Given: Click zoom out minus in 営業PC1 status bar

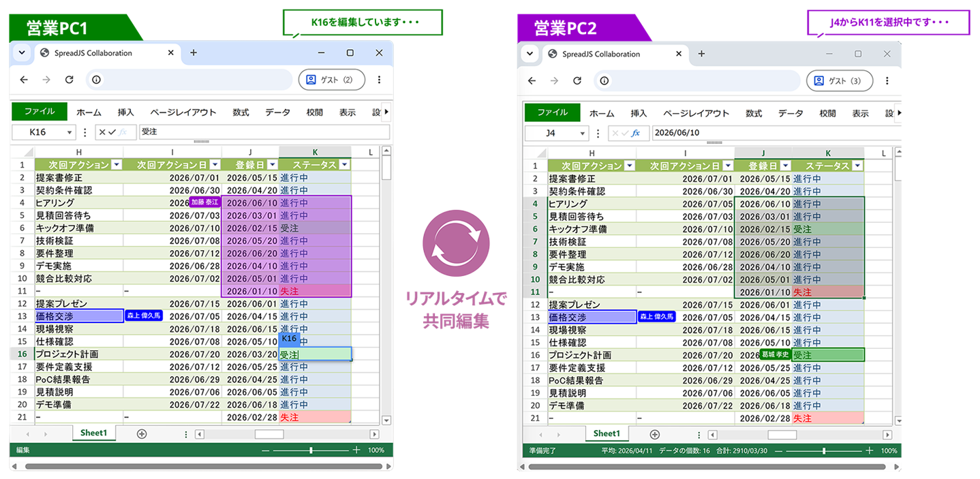Looking at the screenshot, I should click(266, 450).
